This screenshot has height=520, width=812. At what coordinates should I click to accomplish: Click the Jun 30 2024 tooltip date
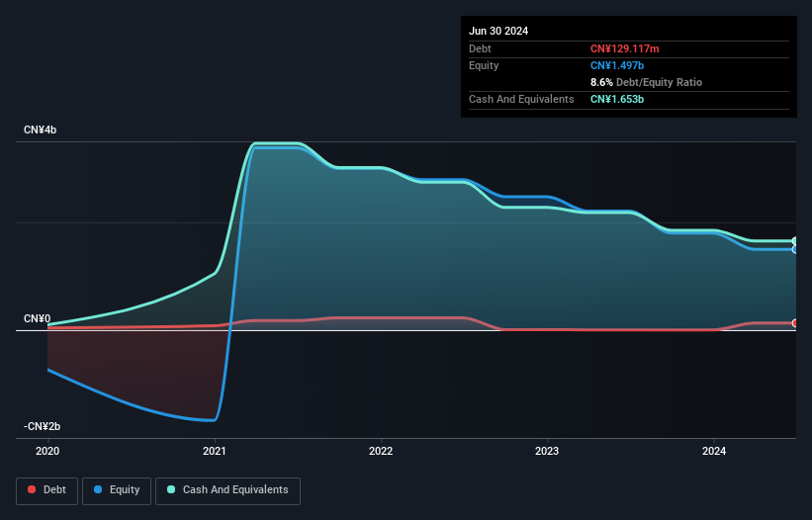[498, 31]
